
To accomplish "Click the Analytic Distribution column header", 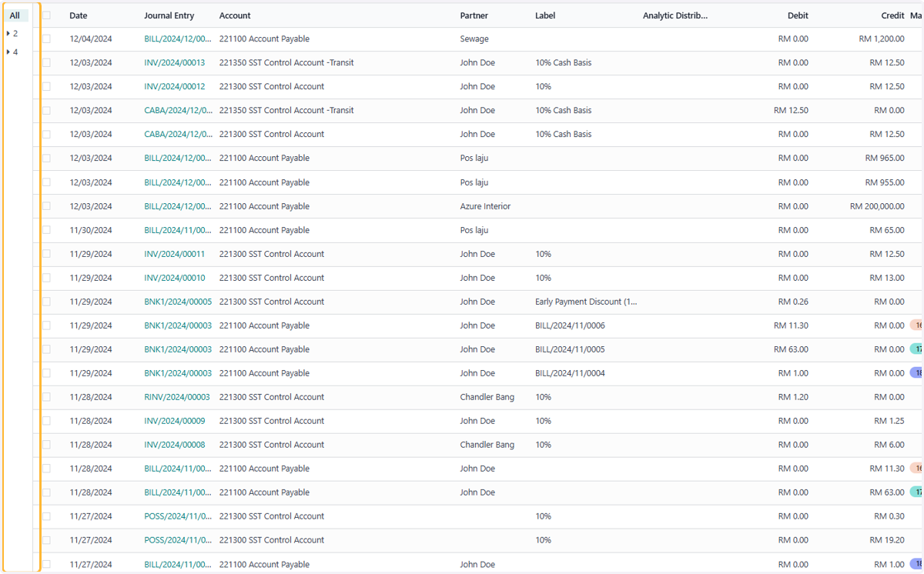I will [675, 15].
